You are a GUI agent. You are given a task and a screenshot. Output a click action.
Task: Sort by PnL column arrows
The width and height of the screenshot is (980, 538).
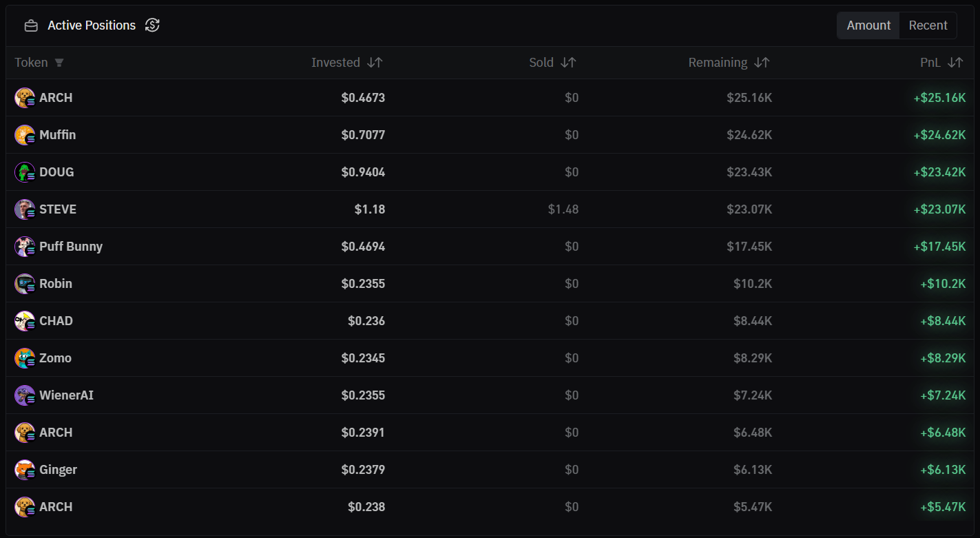[x=955, y=63]
